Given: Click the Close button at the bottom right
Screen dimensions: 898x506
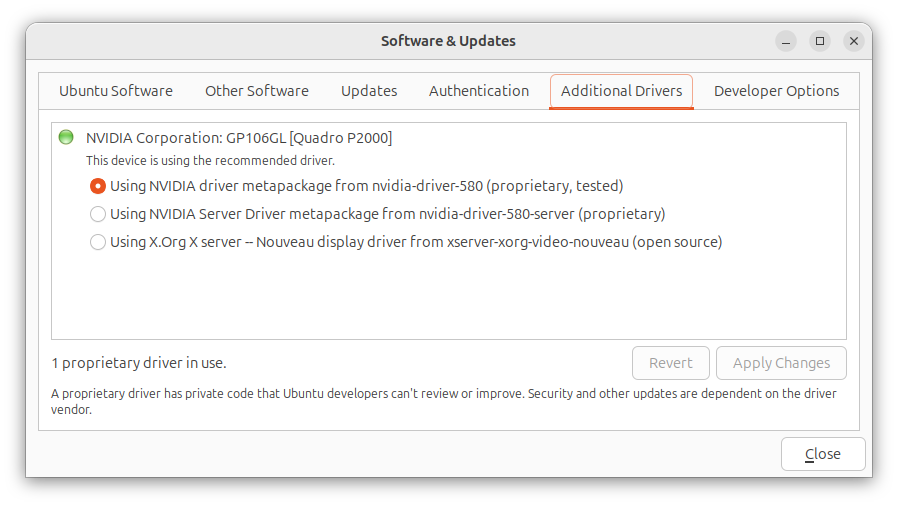Looking at the screenshot, I should coord(823,454).
